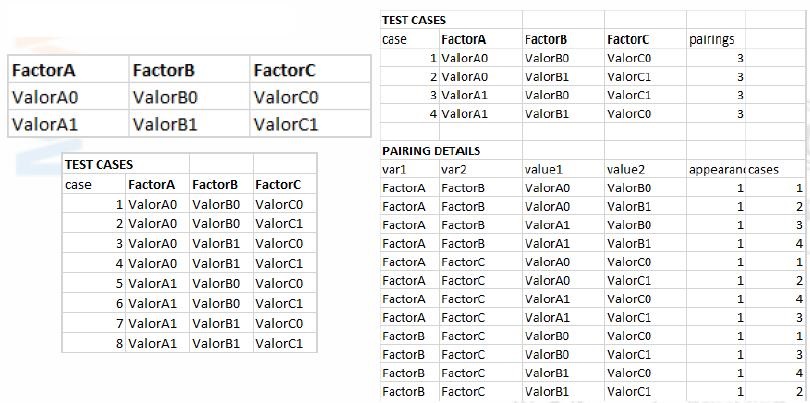Click the FactorA header in the large top-left table
Screen dimensions: 810x403
point(43,71)
